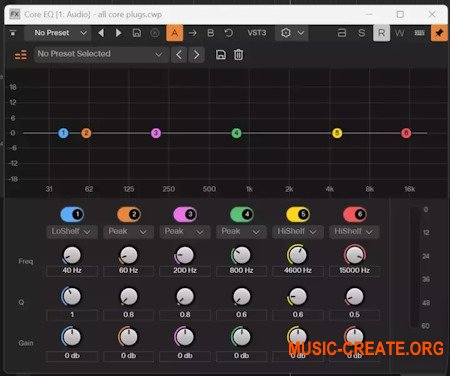Click band 1 Q value field showing 1
This screenshot has width=450, height=376.
[x=72, y=315]
